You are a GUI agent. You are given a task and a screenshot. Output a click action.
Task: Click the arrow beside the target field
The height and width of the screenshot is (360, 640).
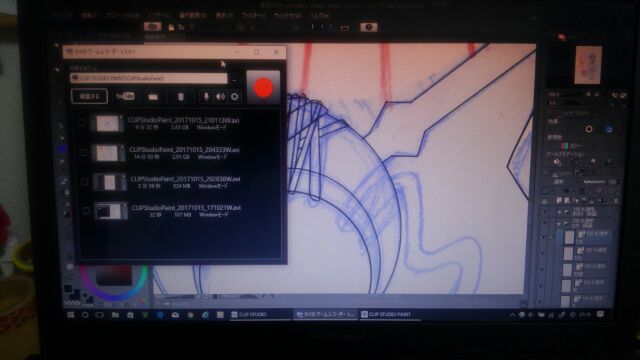[234, 80]
